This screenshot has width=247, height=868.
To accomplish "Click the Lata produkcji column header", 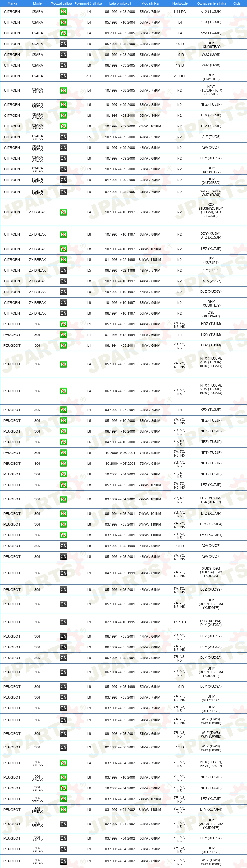I will coord(120,3).
